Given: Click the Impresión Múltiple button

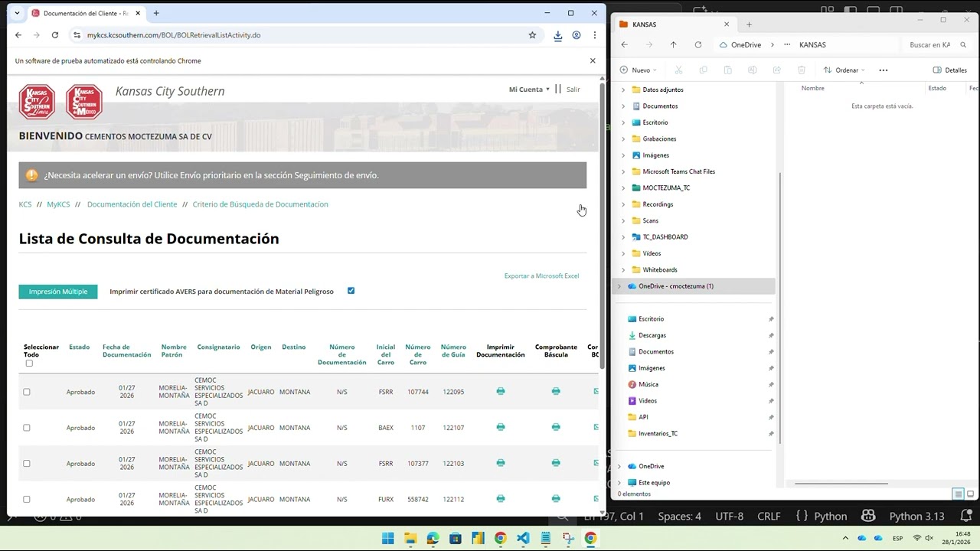Looking at the screenshot, I should pos(58,292).
